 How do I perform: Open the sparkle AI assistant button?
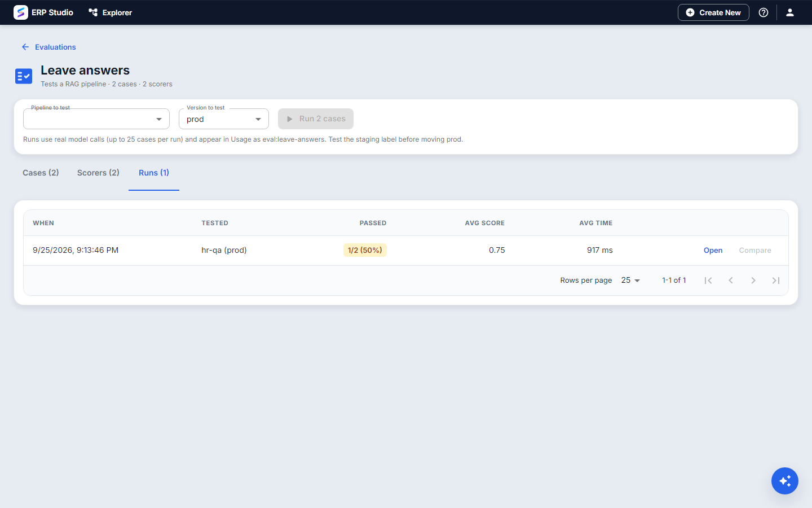[785, 481]
